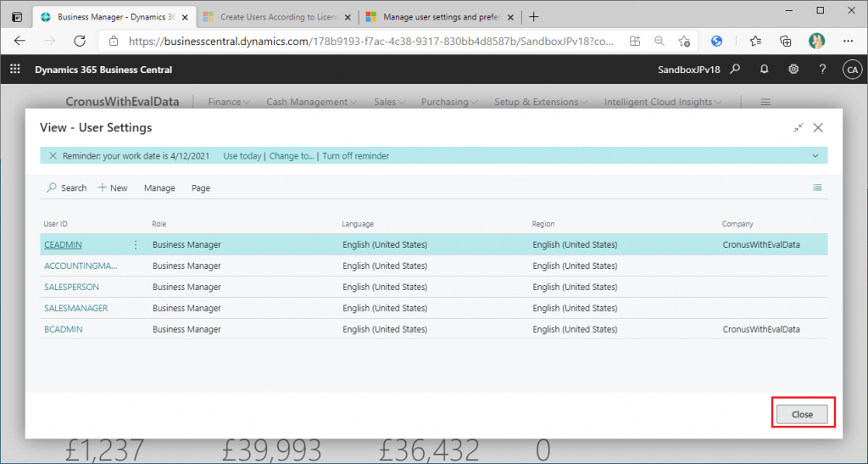Open browser Collections icon
Screen dimensions: 868x464
[x=785, y=41]
